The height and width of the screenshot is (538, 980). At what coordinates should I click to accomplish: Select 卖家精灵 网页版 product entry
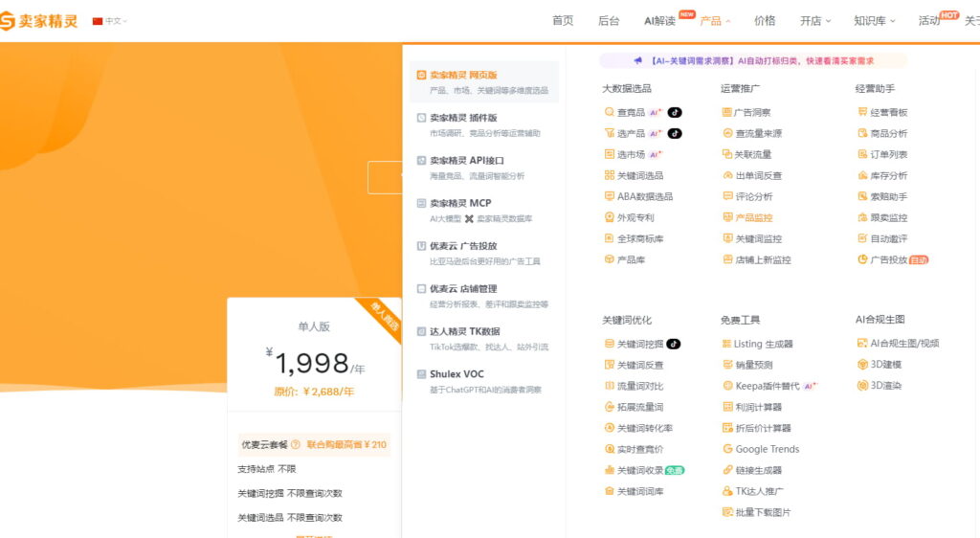click(484, 81)
